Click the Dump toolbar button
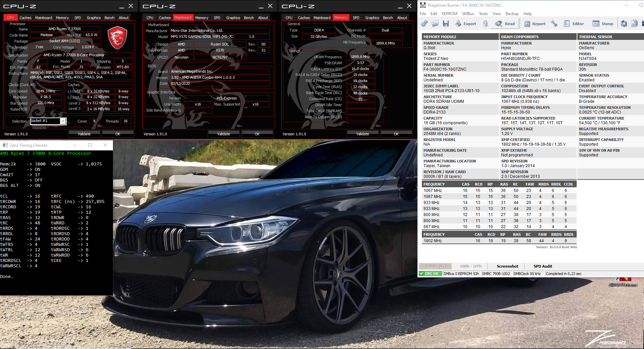The image size is (644, 349). click(x=603, y=23)
